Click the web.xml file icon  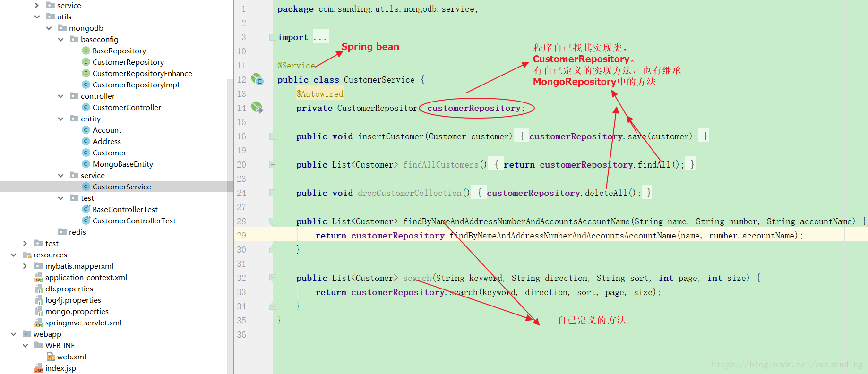(x=51, y=357)
